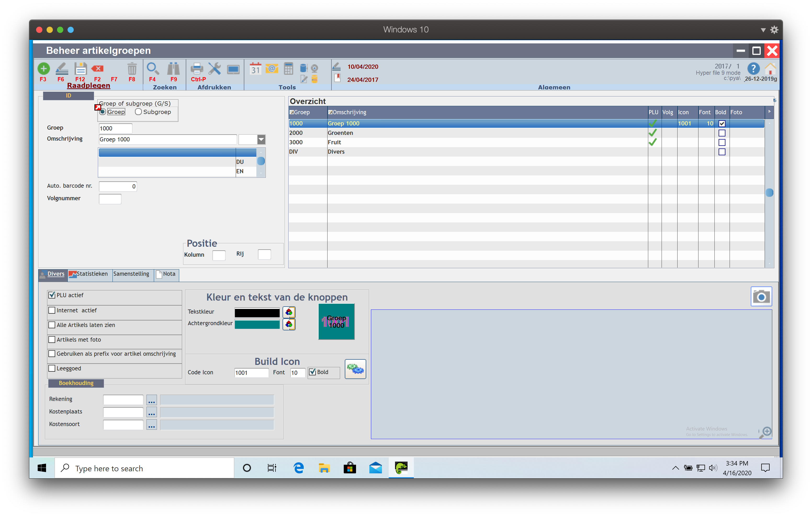
Task: Enable the Internet actief checkbox
Action: 52,310
